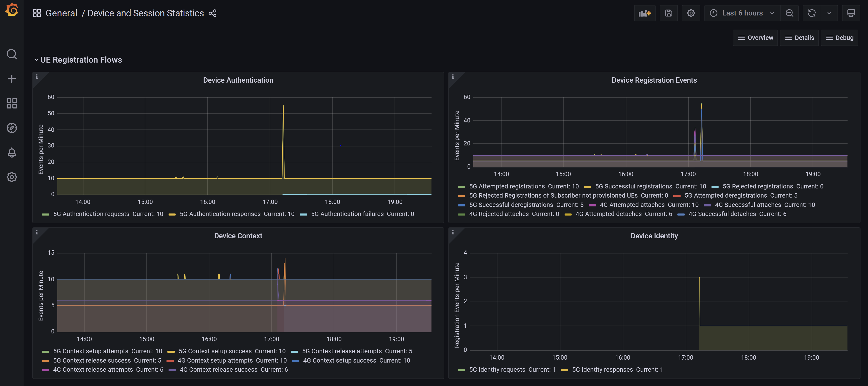Screen dimensions: 868x386
Task: Click the Grafana logo home icon
Action: (12, 10)
